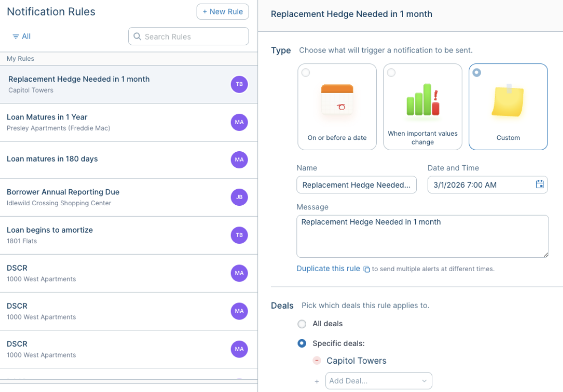
Task: Choose the All deals radio option
Action: 302,324
